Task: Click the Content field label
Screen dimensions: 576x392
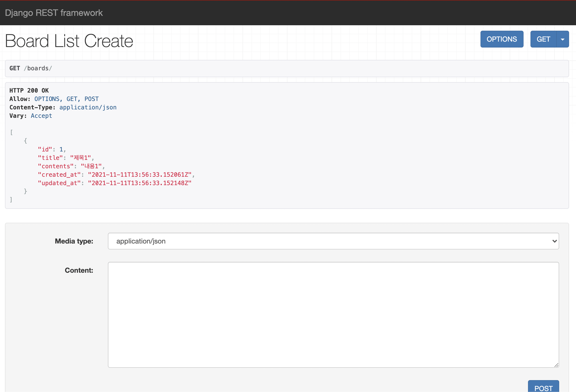Action: tap(79, 270)
